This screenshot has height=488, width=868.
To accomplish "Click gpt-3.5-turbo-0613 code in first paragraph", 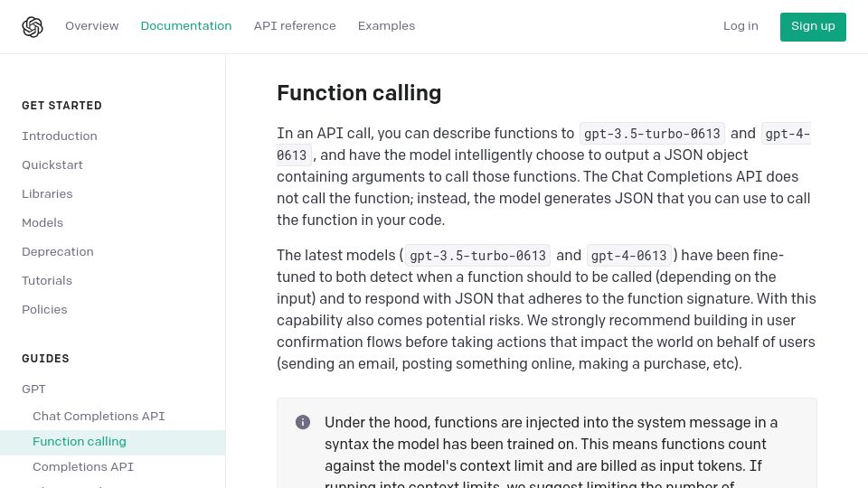I will pyautogui.click(x=652, y=134).
